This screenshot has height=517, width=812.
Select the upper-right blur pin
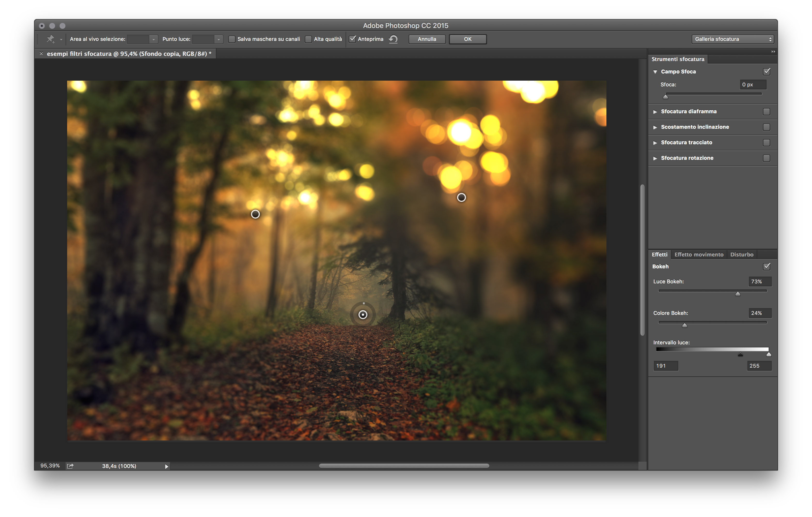pyautogui.click(x=461, y=197)
